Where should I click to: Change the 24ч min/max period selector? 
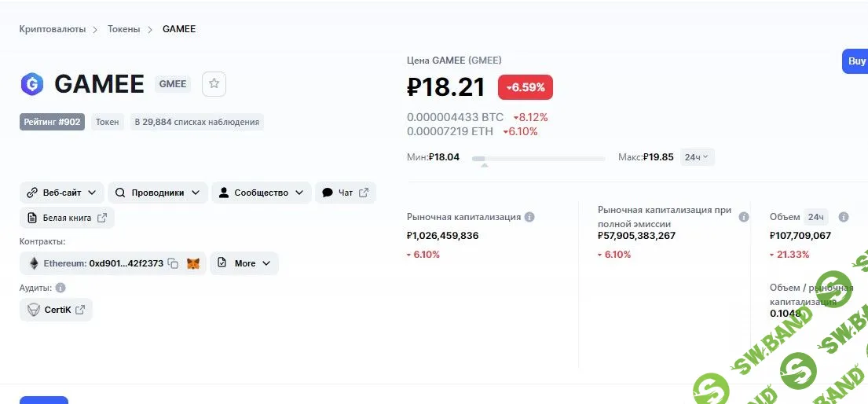(696, 157)
